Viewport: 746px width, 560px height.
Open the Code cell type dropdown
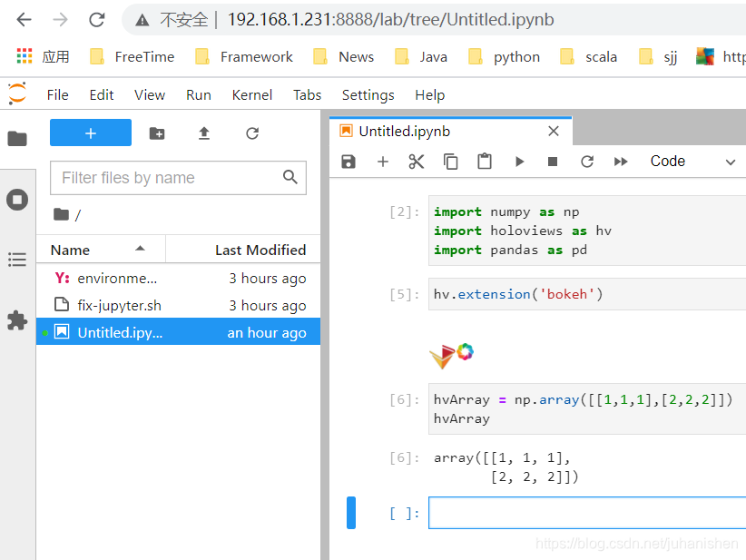click(693, 162)
